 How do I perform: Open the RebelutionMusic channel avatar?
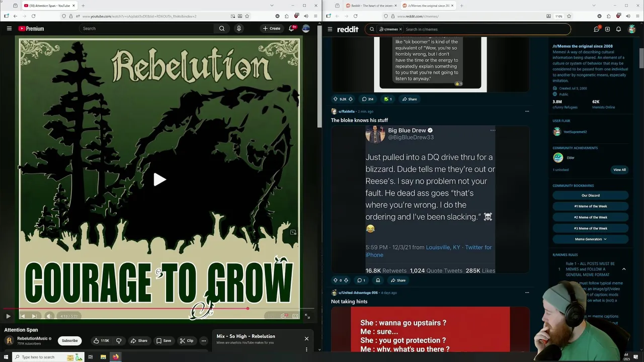pos(9,341)
